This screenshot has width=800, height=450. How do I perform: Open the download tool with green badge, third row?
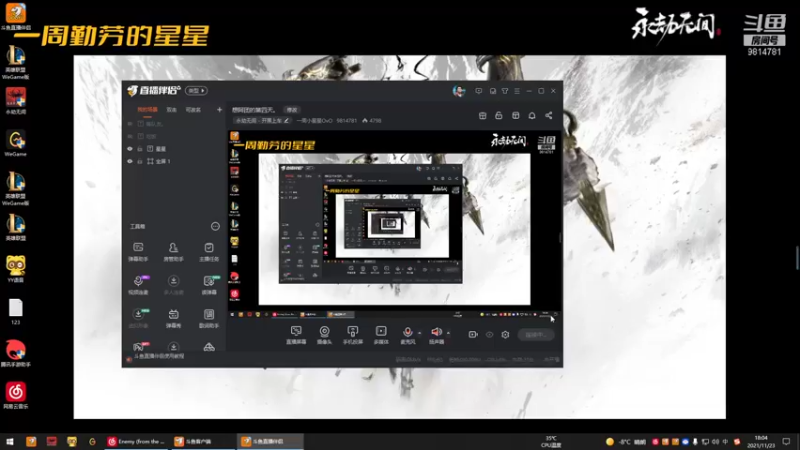point(138,318)
